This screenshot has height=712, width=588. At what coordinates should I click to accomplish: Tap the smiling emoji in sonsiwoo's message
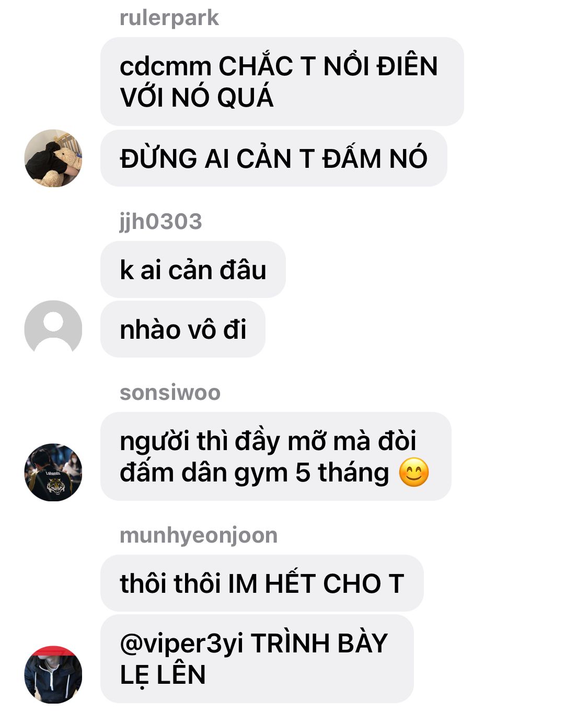[x=414, y=472]
